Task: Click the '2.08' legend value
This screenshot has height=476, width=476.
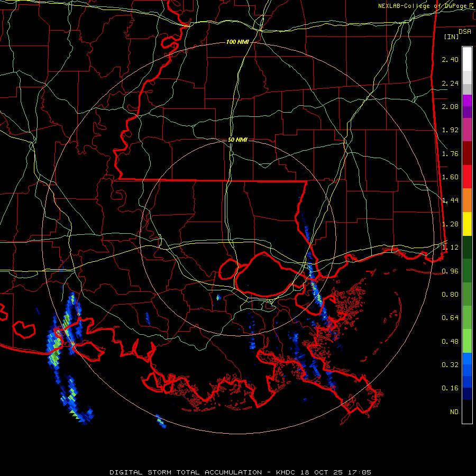Action: pyautogui.click(x=450, y=106)
